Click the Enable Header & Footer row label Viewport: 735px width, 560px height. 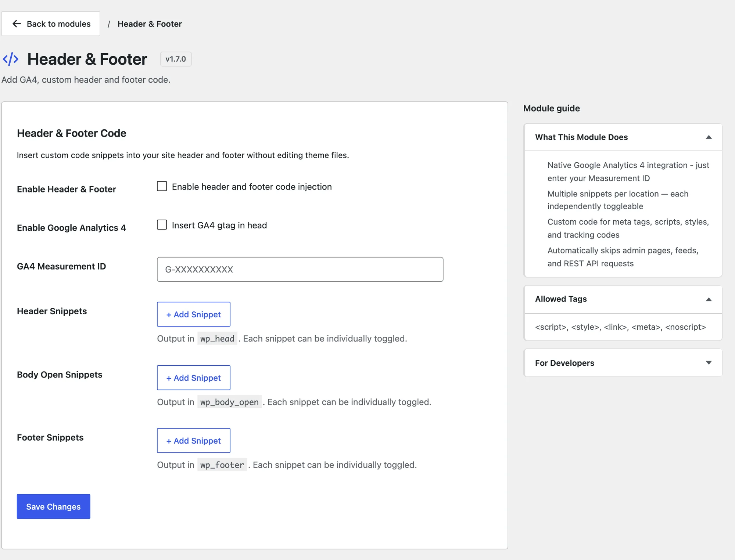67,189
